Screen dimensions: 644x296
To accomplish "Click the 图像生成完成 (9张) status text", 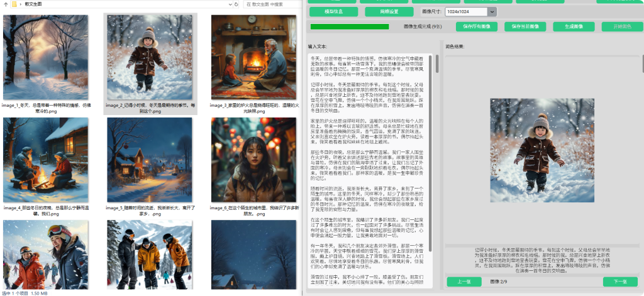I will pyautogui.click(x=423, y=26).
